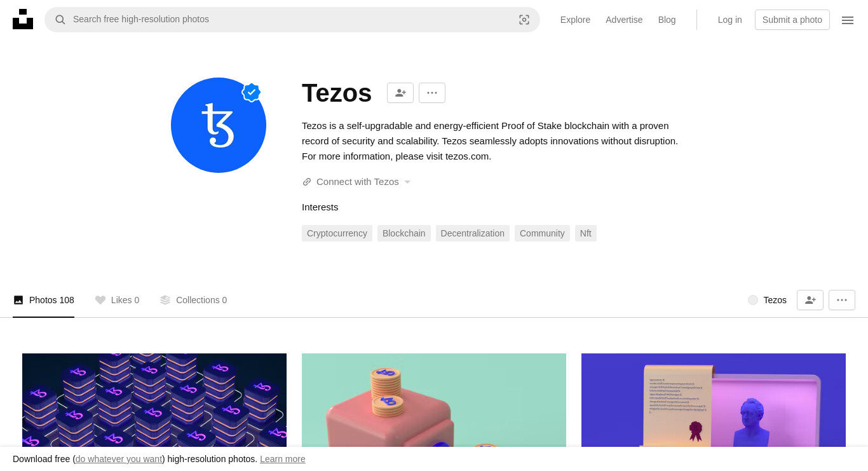Viewport: 868px width, 471px height.
Task: Switch to Collections 0 tab
Action: click(x=193, y=300)
